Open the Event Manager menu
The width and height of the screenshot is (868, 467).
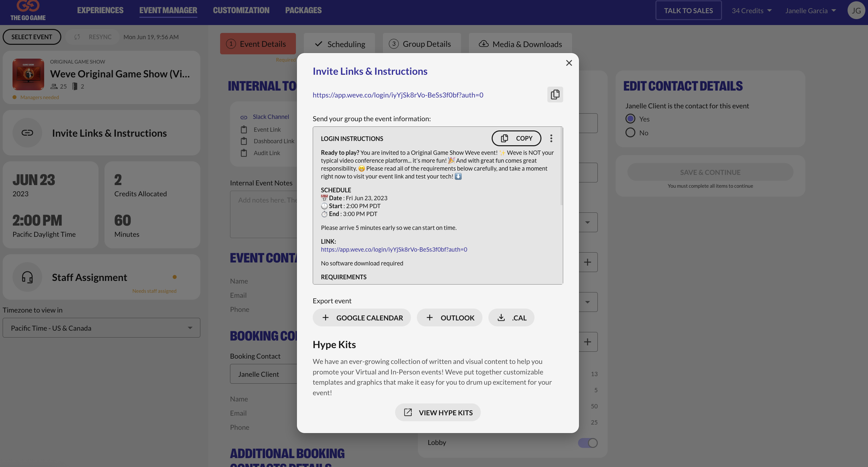click(x=168, y=11)
